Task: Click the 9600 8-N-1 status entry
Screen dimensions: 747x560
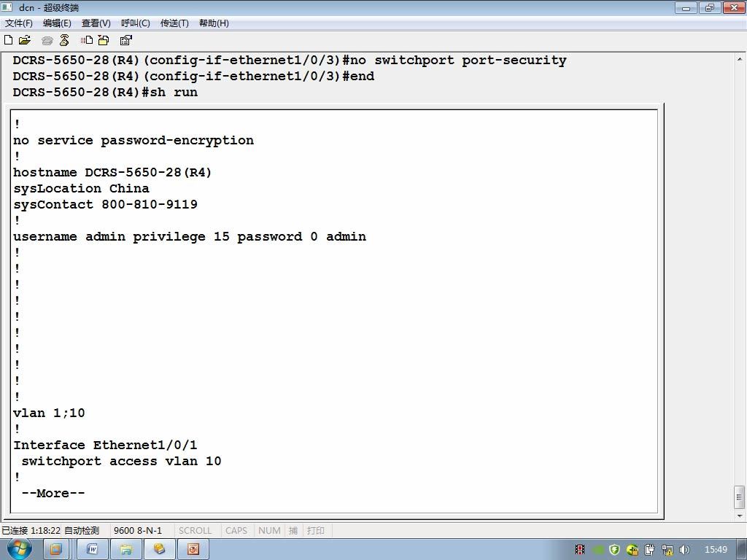Action: 138,531
